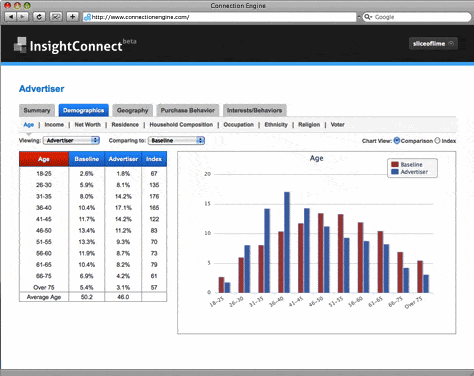Screen dimensions: 474x376
Task: Click the blue Advertiser legend swatch
Action: [x=395, y=172]
